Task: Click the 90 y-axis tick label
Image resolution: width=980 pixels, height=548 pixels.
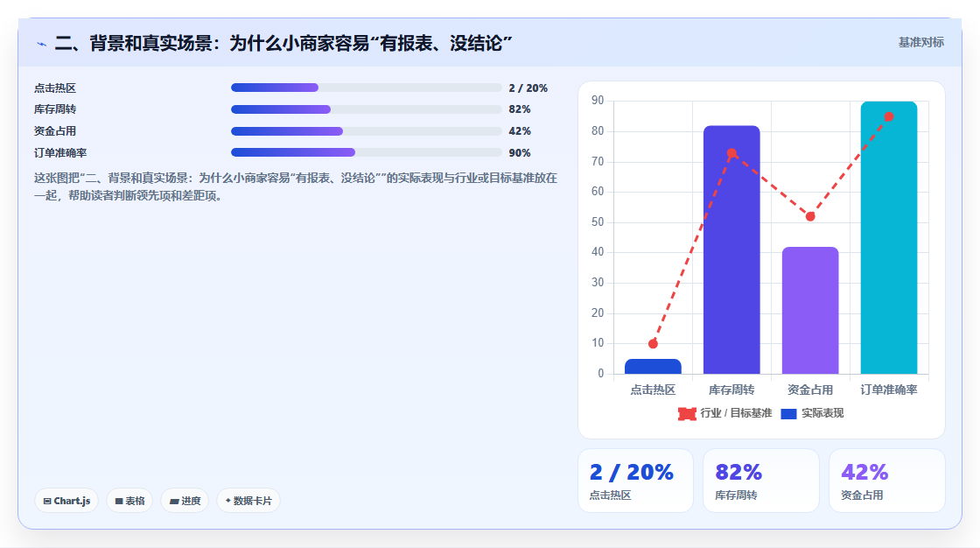Action: pos(598,101)
